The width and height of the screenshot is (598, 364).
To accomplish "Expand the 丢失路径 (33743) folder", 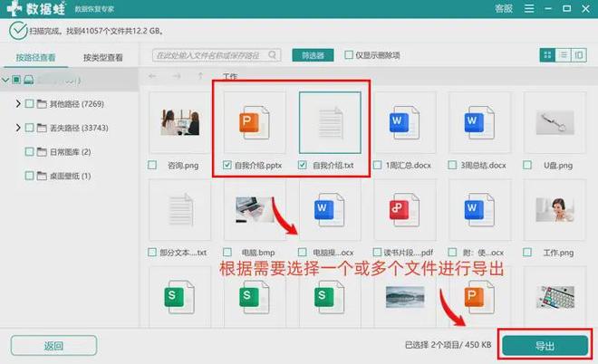I will [x=17, y=128].
